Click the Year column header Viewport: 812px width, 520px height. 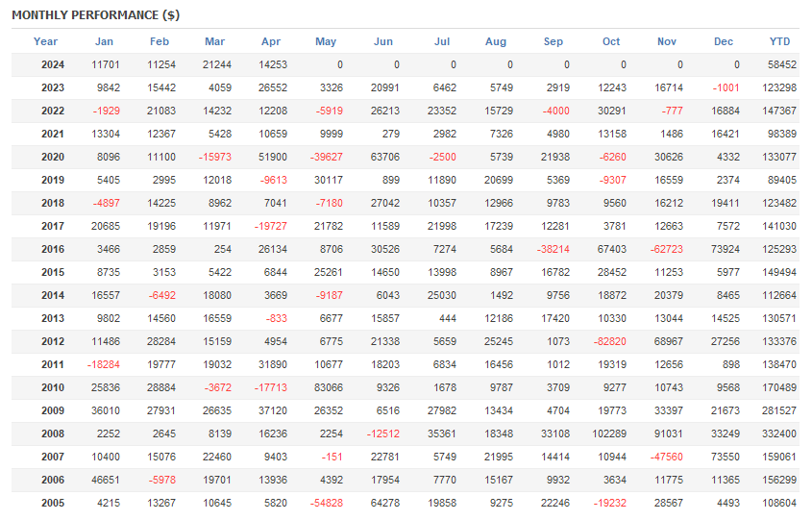point(45,41)
